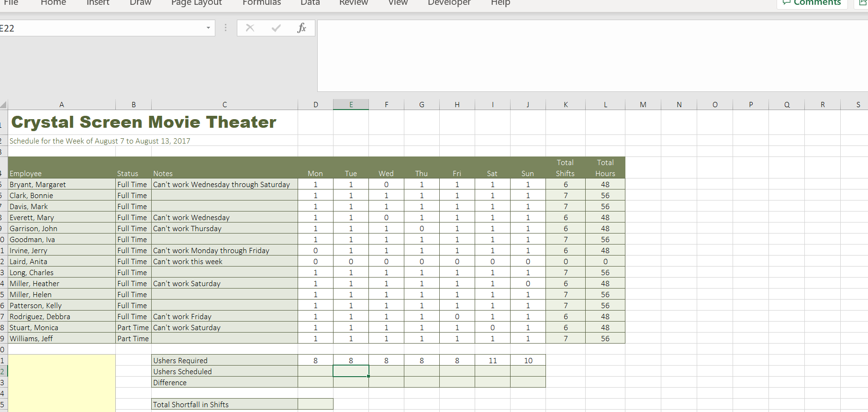Click the Insert Function fx icon
868x412 pixels.
[301, 28]
